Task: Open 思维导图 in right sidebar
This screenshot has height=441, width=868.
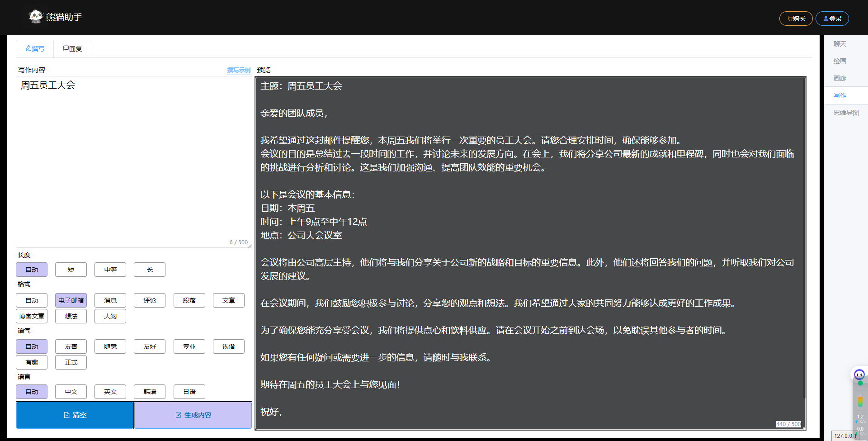Action: click(846, 113)
